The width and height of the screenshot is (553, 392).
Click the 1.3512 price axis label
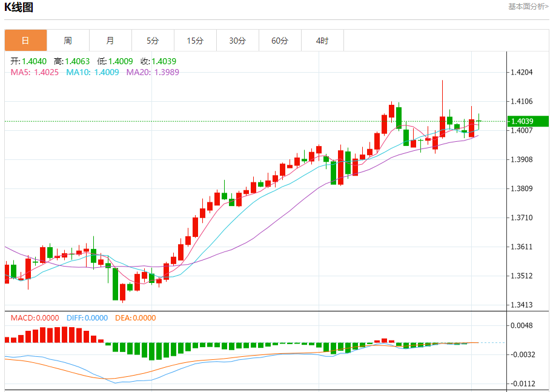coord(522,276)
